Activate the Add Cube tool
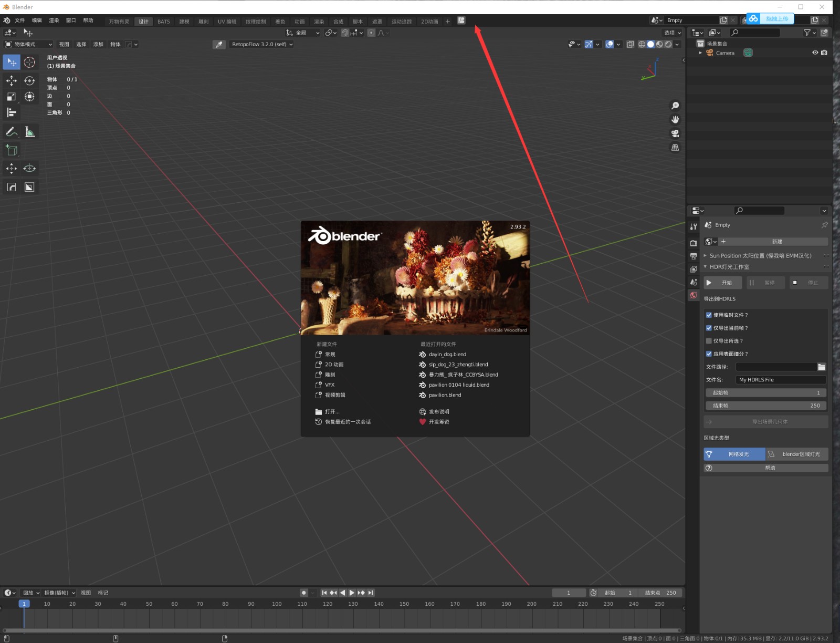Screen dimensions: 840x643 coord(12,150)
